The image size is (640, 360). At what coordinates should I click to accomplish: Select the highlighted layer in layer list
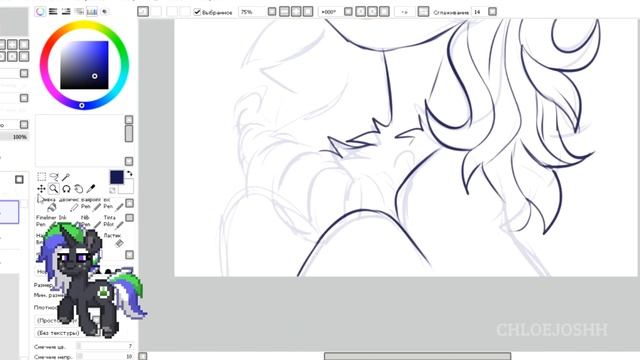click(9, 212)
